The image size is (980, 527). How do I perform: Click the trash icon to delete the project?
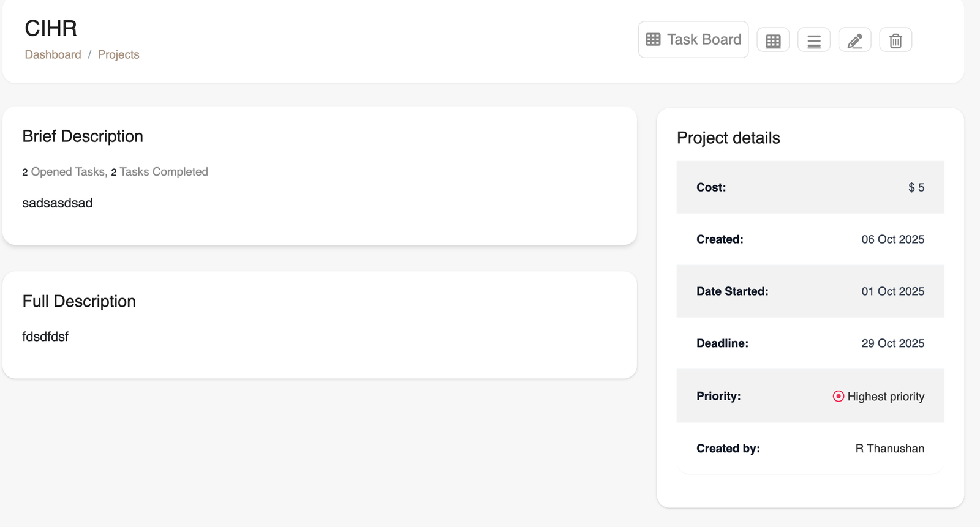coord(895,39)
